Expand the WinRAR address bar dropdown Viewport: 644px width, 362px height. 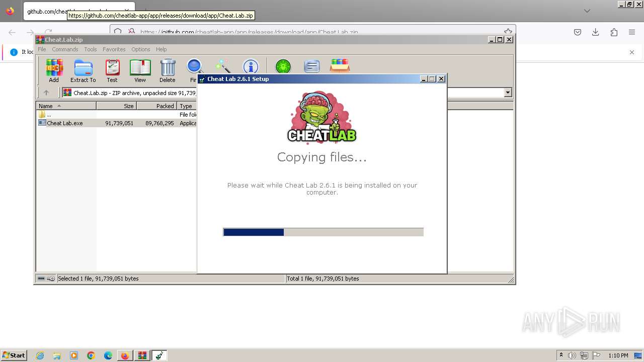508,93
